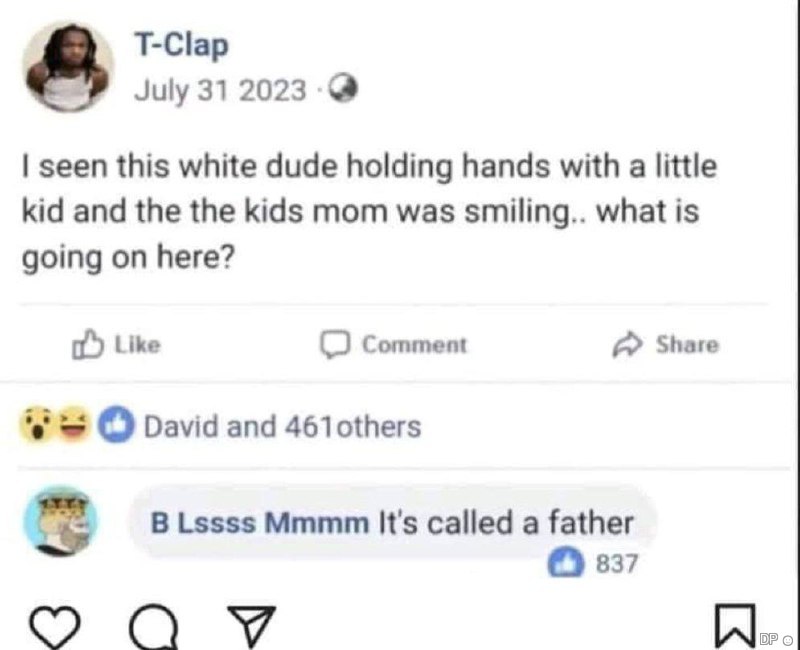Click the thumbs-up Like button

(115, 345)
